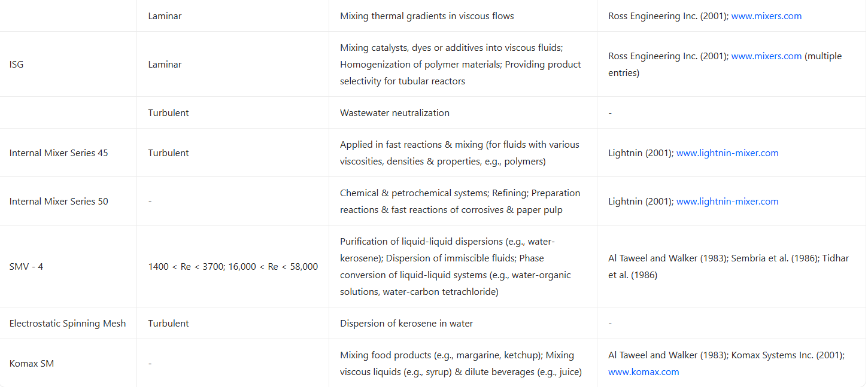The height and width of the screenshot is (387, 868).
Task: Follow lightnin-mixer.com link for Internal Mixer Series 45
Action: (x=727, y=153)
